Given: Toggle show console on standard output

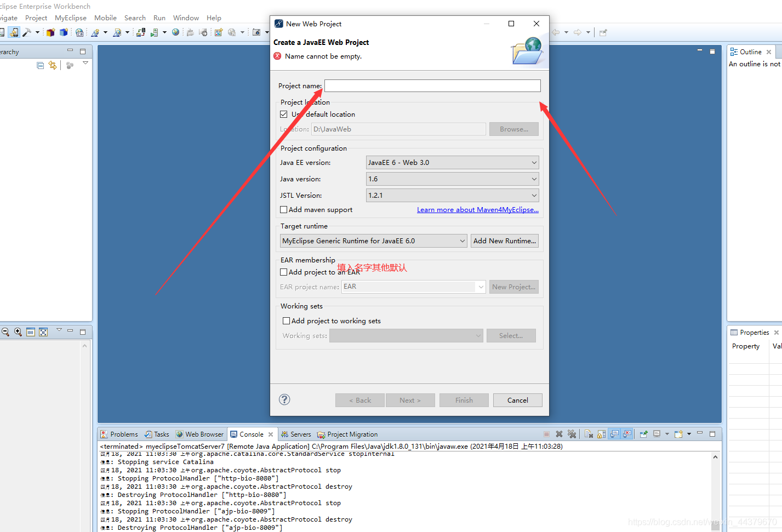Looking at the screenshot, I should (614, 434).
